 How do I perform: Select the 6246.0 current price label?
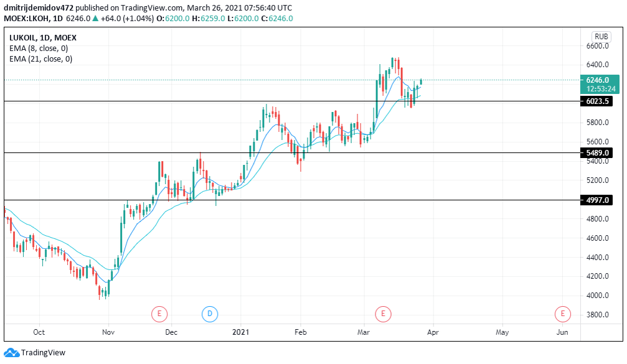pyautogui.click(x=597, y=80)
